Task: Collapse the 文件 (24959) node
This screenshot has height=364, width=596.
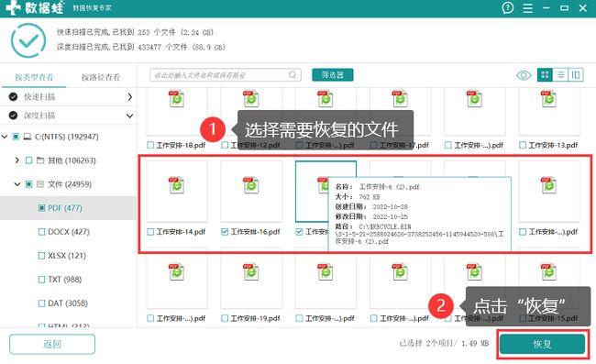Action: pos(17,184)
